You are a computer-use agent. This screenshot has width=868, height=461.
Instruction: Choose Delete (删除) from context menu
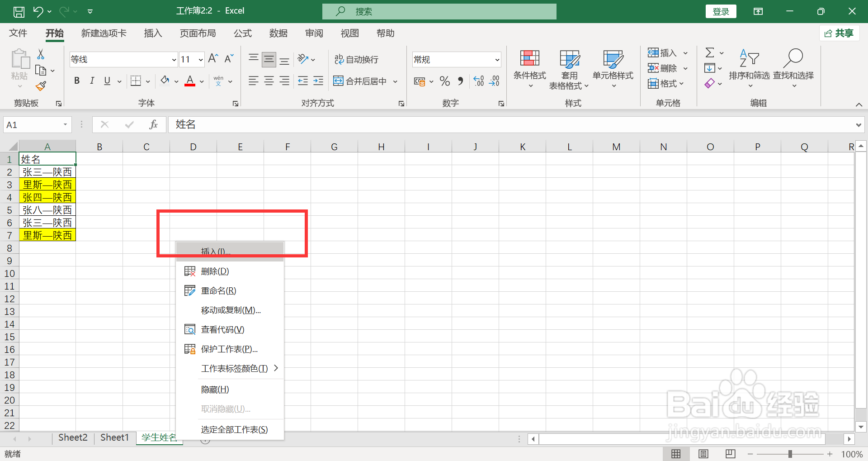click(x=230, y=271)
